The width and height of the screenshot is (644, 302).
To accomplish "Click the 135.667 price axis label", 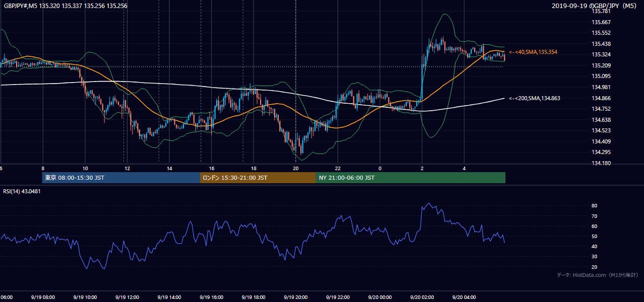I will click(x=601, y=22).
